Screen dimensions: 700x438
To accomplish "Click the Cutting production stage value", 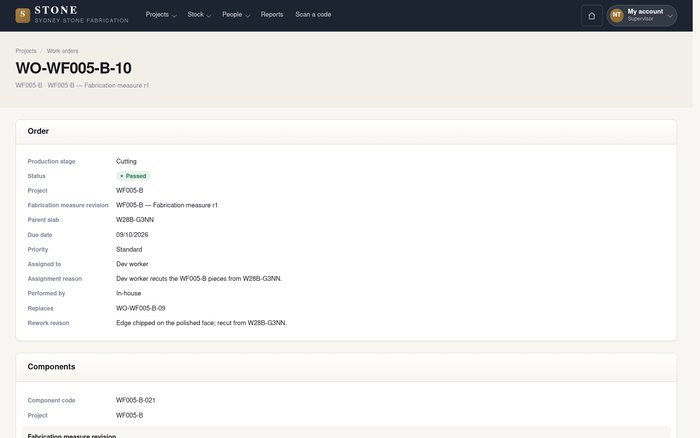I will pos(126,161).
